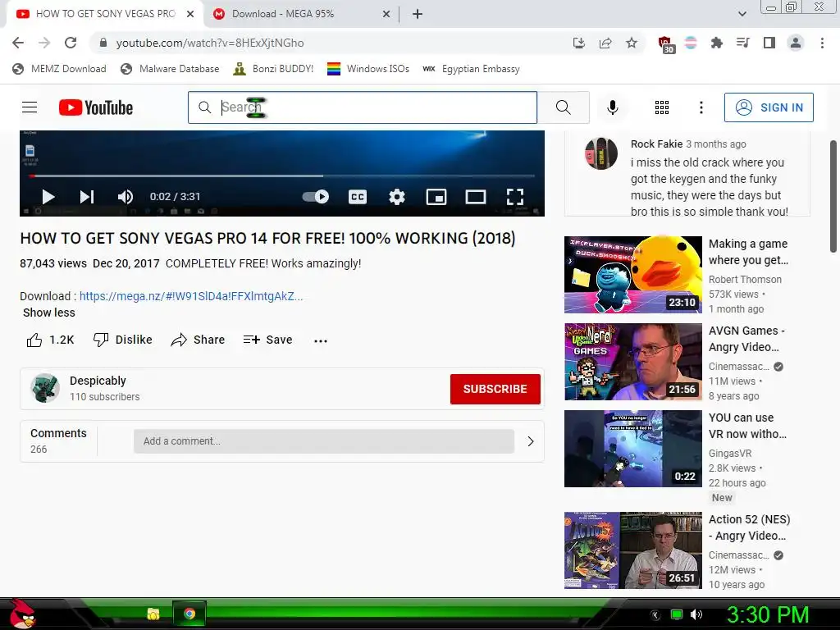Open YouTube settings three-dot menu
Image resolution: width=840 pixels, height=630 pixels.
[x=701, y=107]
